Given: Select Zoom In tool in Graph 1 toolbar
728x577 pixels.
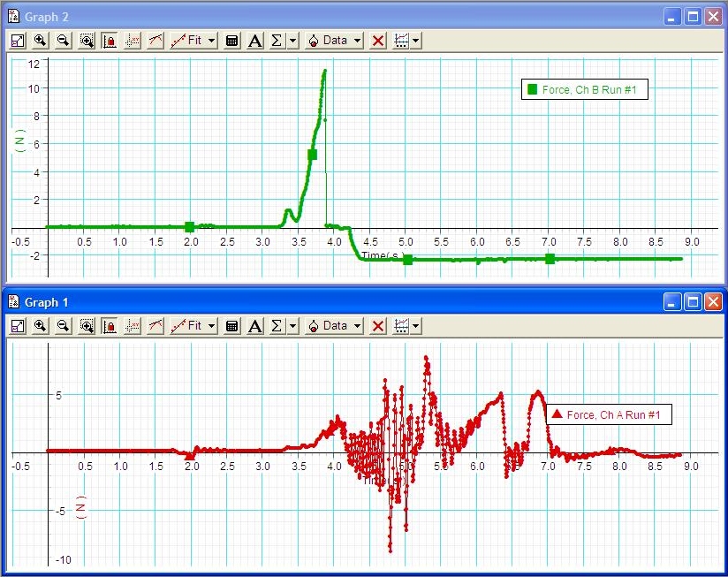Looking at the screenshot, I should coord(41,326).
